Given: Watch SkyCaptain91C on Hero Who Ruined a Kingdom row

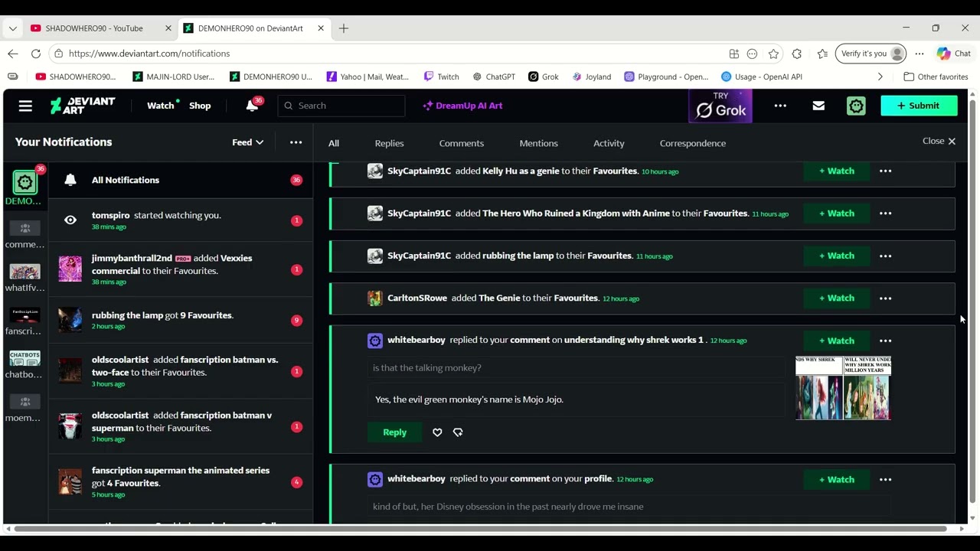Looking at the screenshot, I should pyautogui.click(x=836, y=214).
